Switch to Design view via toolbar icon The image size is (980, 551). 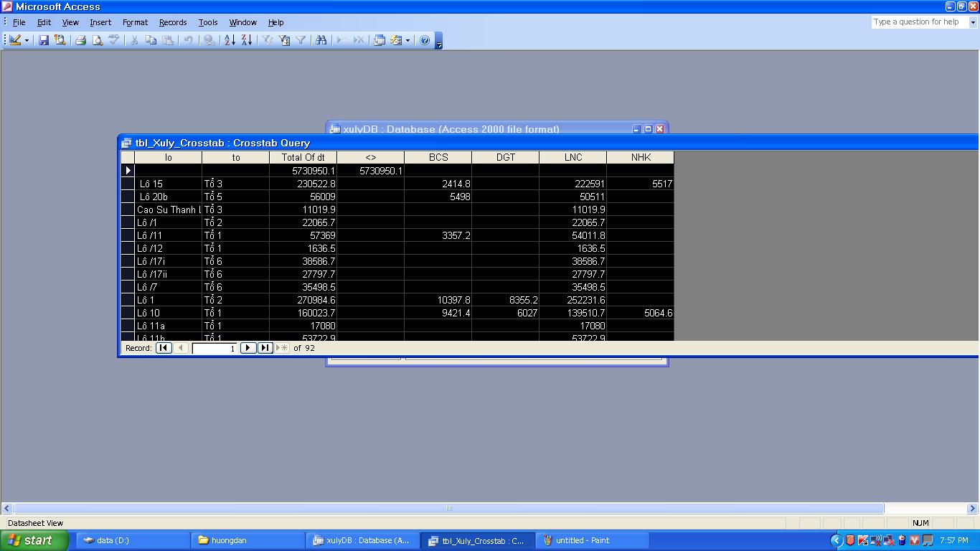(x=15, y=40)
